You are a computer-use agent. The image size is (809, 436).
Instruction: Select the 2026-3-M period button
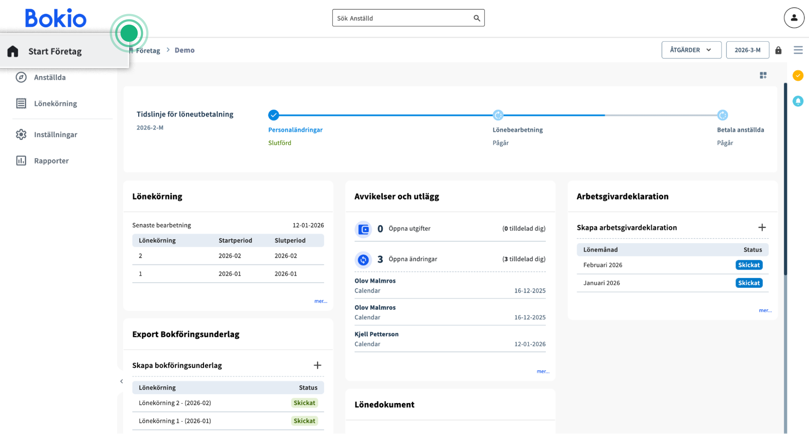click(747, 50)
